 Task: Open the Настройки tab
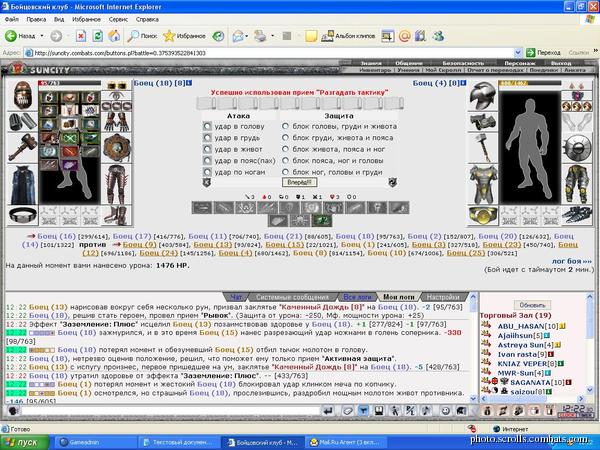click(443, 297)
